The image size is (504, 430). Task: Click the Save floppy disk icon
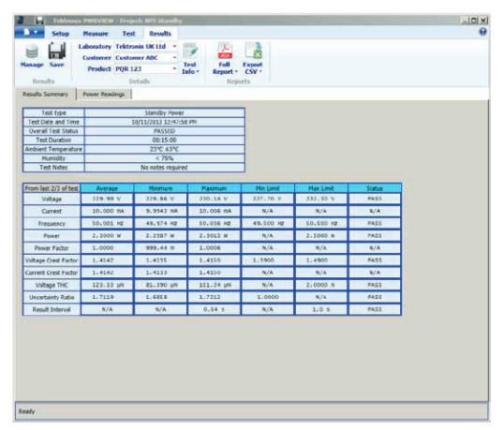pos(57,55)
